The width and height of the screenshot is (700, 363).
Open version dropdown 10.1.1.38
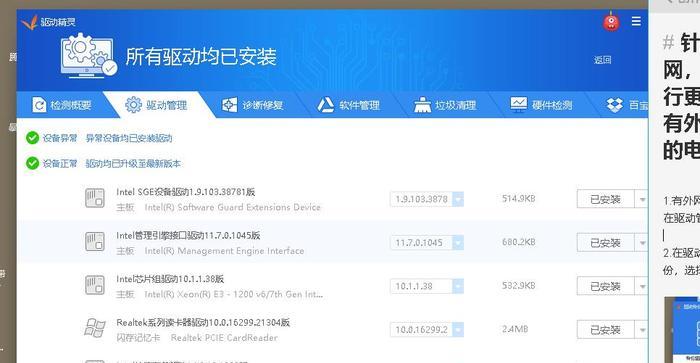[x=458, y=286]
